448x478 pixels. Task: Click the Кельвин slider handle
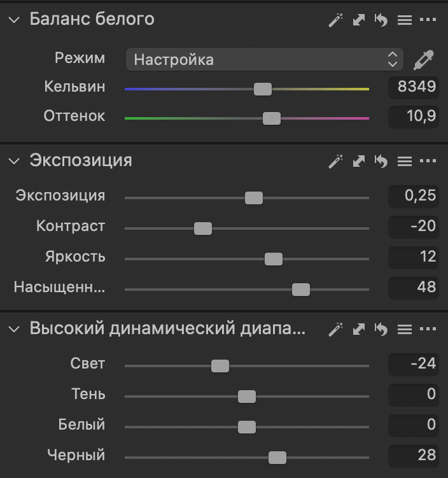(x=263, y=89)
